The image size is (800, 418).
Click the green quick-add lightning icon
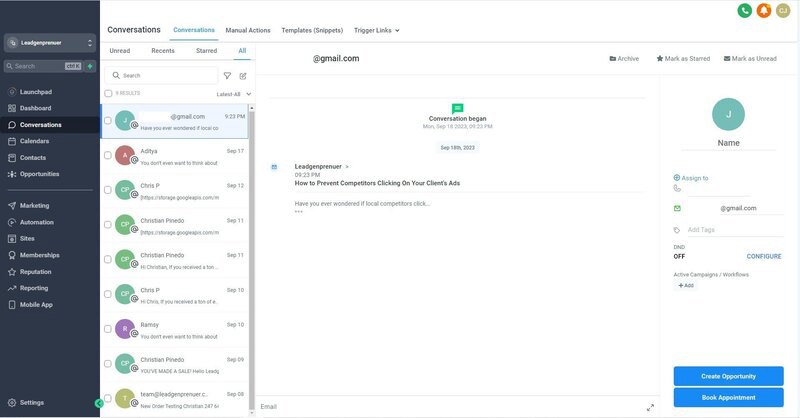click(x=90, y=66)
